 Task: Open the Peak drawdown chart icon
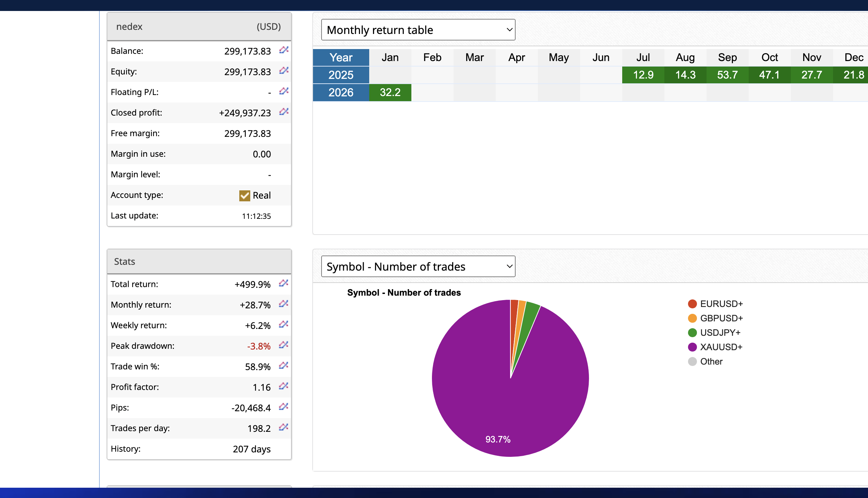pos(283,345)
